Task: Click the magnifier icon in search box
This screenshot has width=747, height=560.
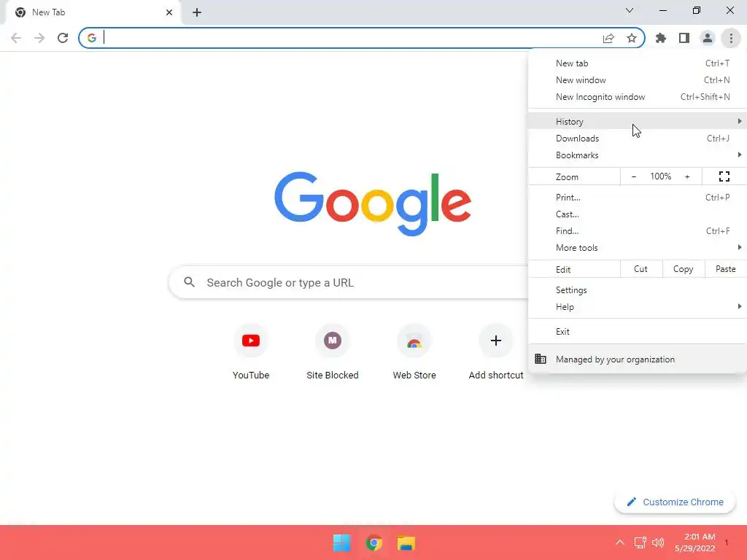Action: point(189,282)
